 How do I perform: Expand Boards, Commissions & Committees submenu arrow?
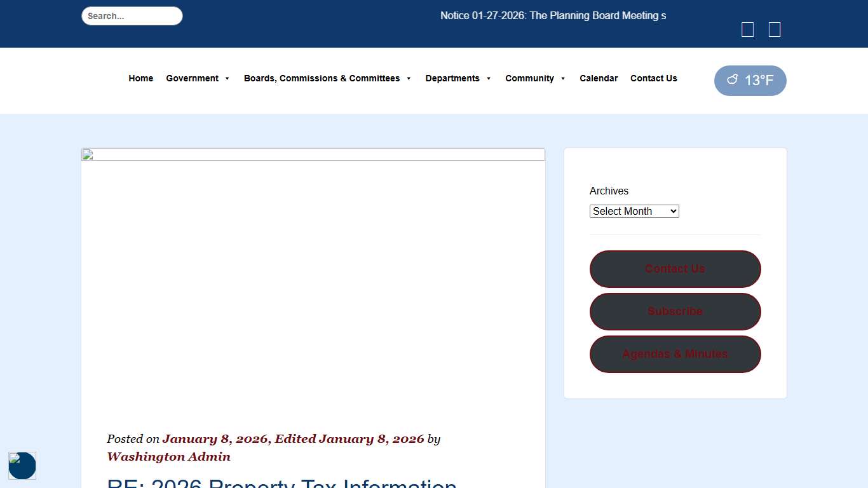[x=409, y=79]
